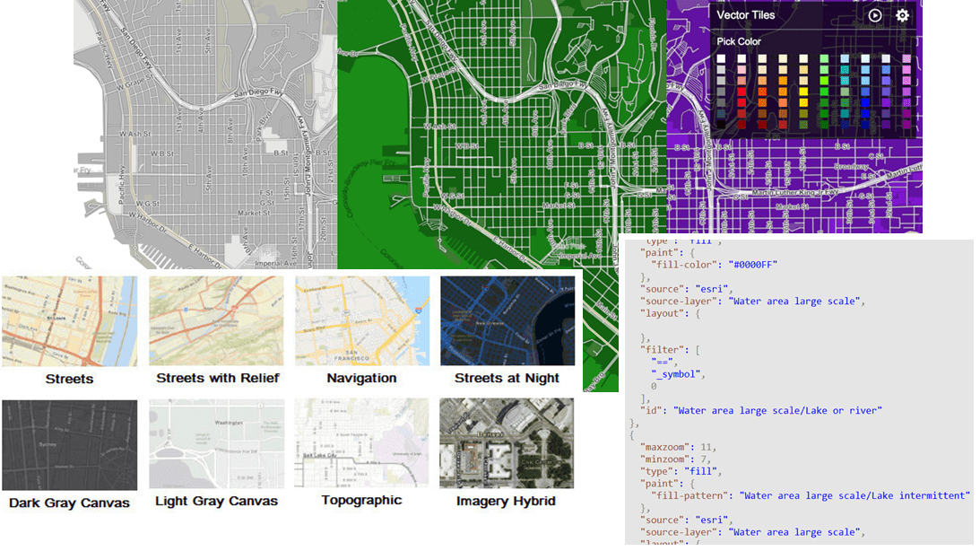Choose a bright green swatch in Pick Color
Viewport: 980px width, 551px height.
click(823, 78)
